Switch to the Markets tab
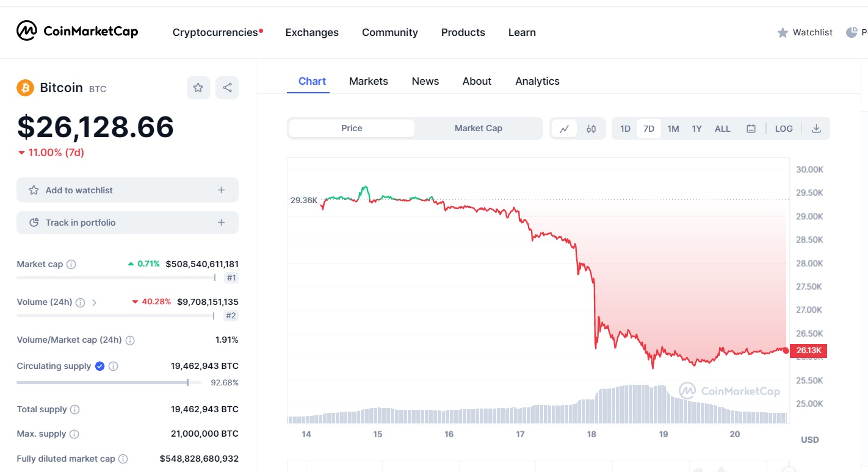868x472 pixels. click(369, 81)
